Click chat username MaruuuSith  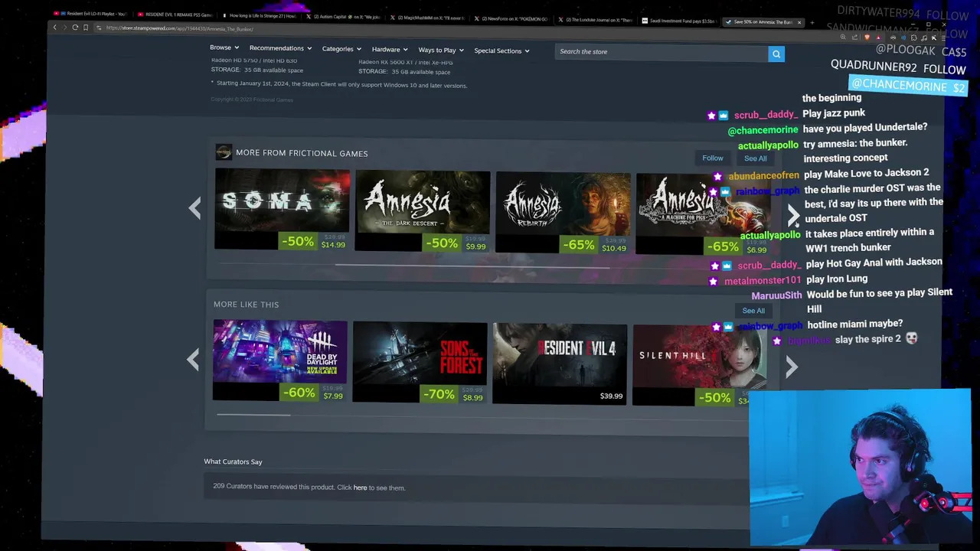coord(776,296)
